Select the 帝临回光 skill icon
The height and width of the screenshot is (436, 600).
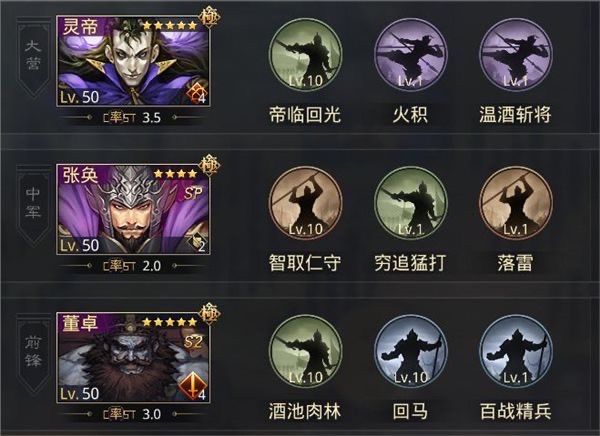coord(305,55)
